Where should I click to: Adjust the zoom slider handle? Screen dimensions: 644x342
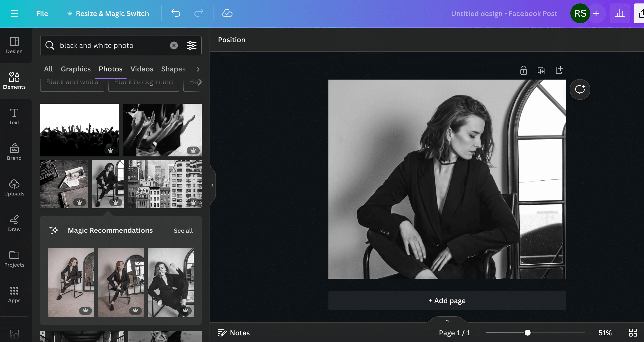[x=528, y=333]
